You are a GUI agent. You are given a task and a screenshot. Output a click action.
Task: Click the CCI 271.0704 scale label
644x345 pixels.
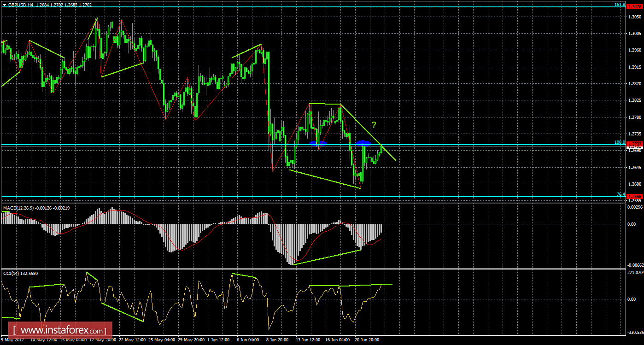point(635,273)
